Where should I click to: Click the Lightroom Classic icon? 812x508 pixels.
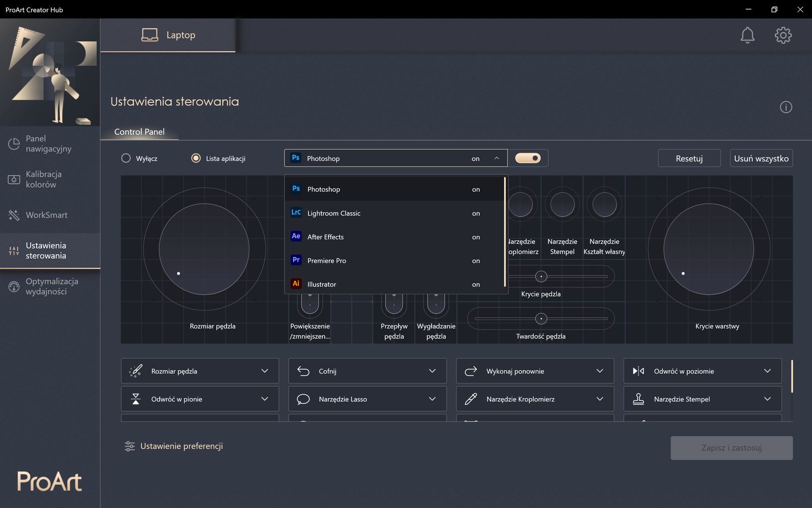coord(296,212)
